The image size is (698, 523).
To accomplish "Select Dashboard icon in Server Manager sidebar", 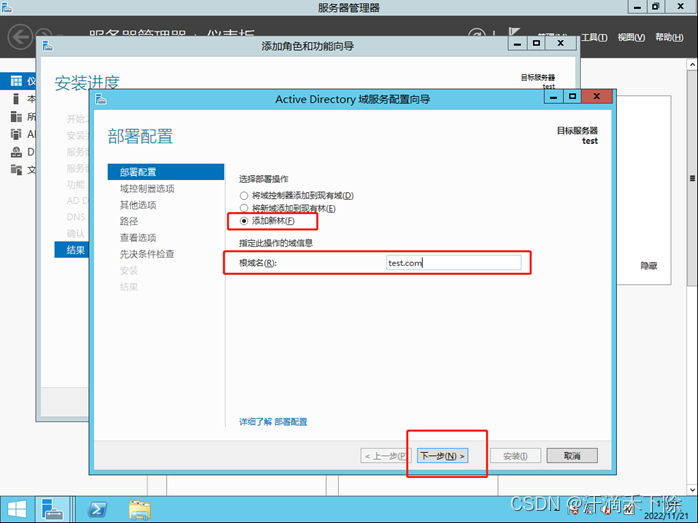I will coord(16,81).
